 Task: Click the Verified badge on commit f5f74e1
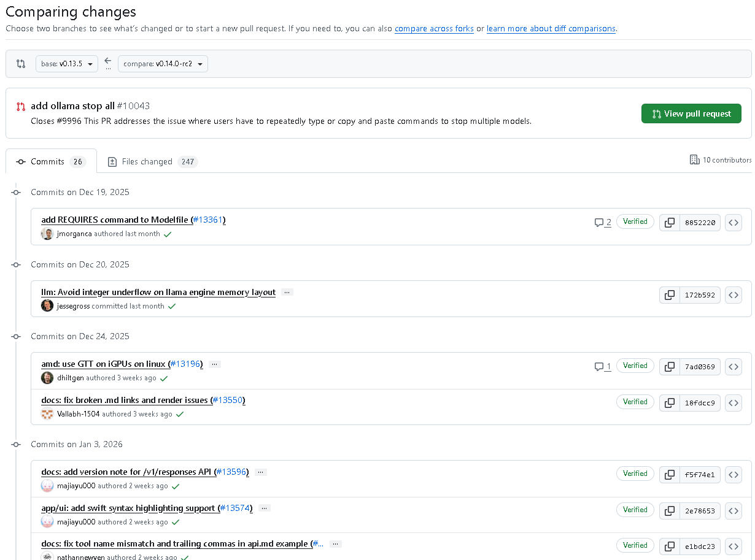(635, 474)
